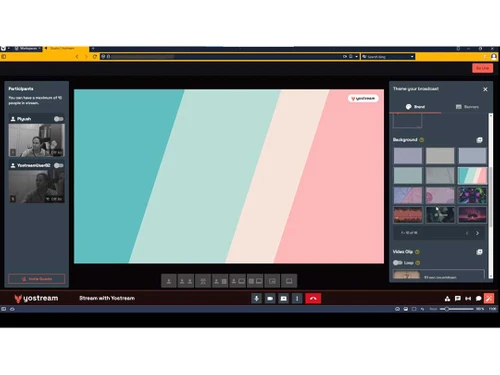500x375 pixels.
Task: Open the theme/brand wand icon at bottom right
Action: tap(489, 298)
